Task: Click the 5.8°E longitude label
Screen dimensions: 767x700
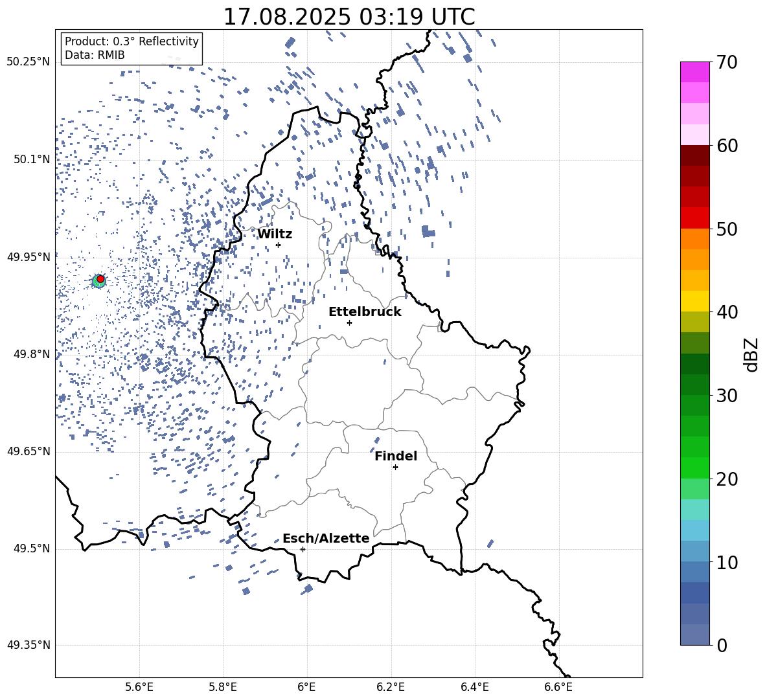Action: click(223, 688)
